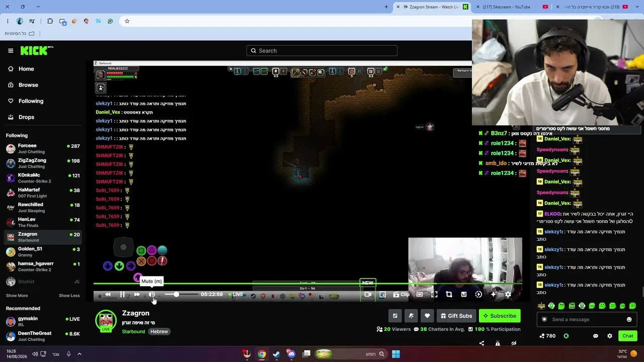Open recommended DeenTheGreat channel

(43, 336)
